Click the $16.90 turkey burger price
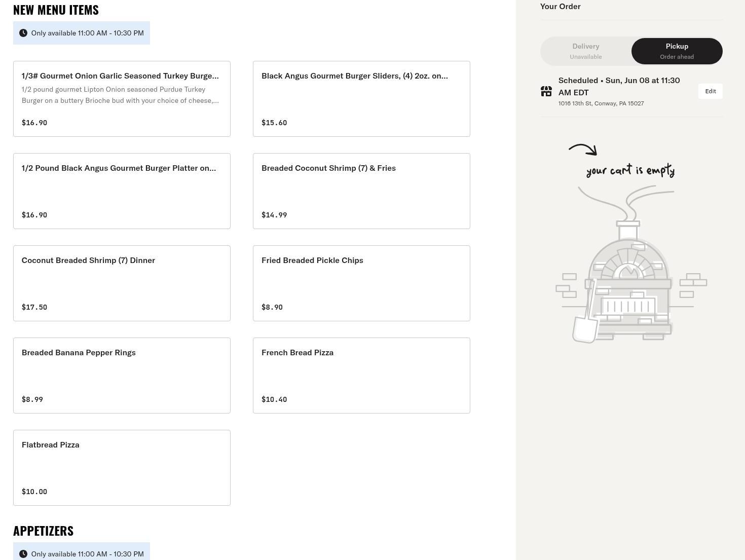Image resolution: width=745 pixels, height=560 pixels. 34,123
